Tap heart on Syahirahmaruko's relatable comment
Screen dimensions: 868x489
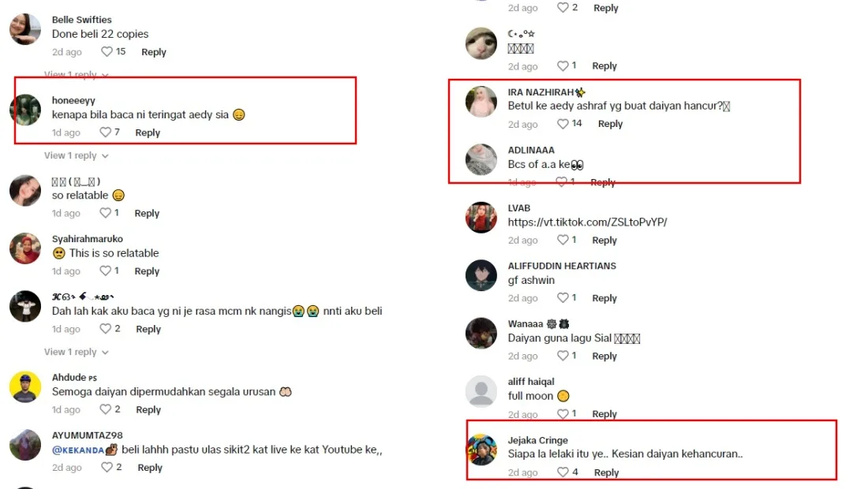[105, 271]
